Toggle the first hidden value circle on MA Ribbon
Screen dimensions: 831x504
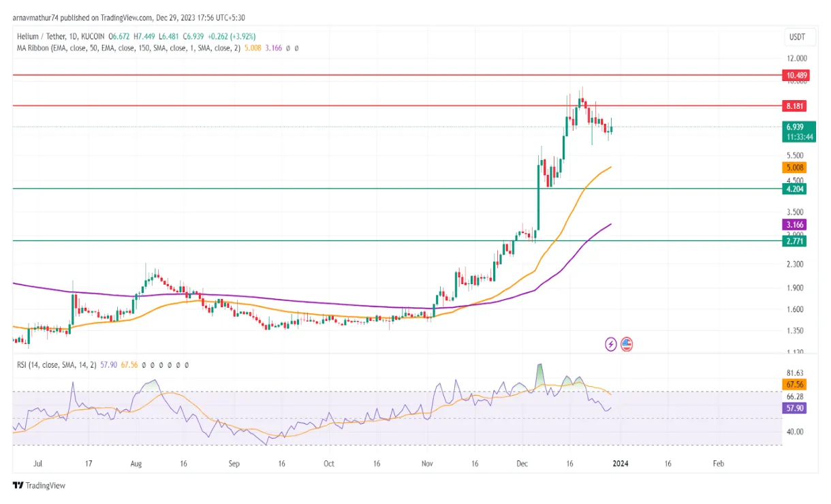288,48
